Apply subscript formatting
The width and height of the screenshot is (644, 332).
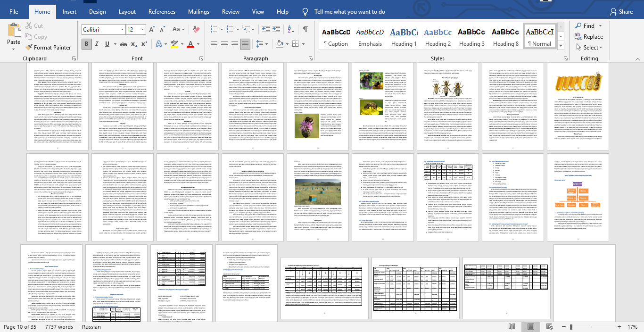click(134, 44)
